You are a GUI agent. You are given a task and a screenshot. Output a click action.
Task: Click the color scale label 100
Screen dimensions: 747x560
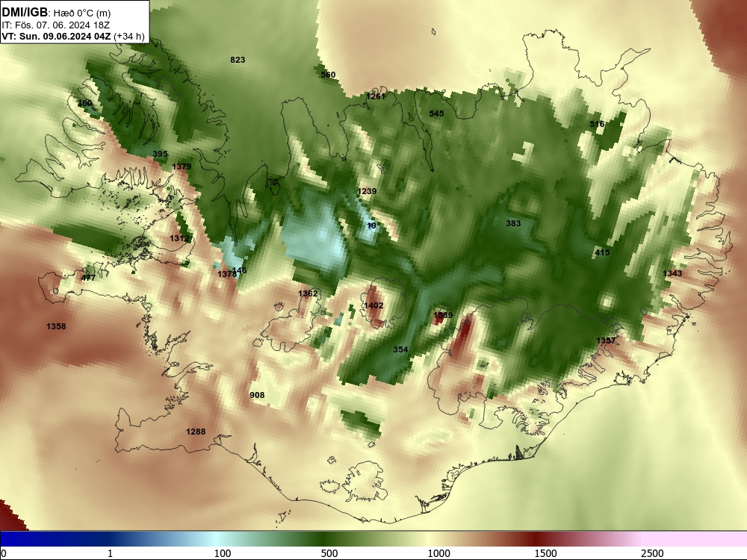tap(223, 553)
